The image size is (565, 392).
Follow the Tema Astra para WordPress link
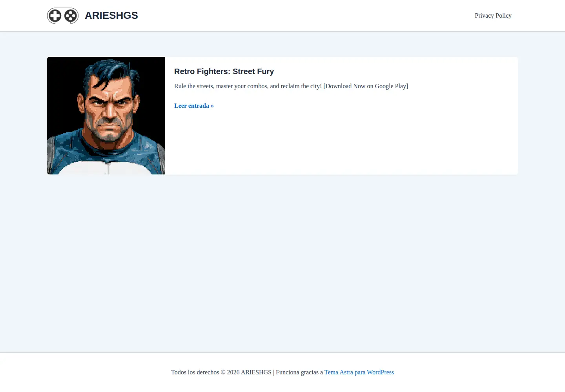click(359, 372)
